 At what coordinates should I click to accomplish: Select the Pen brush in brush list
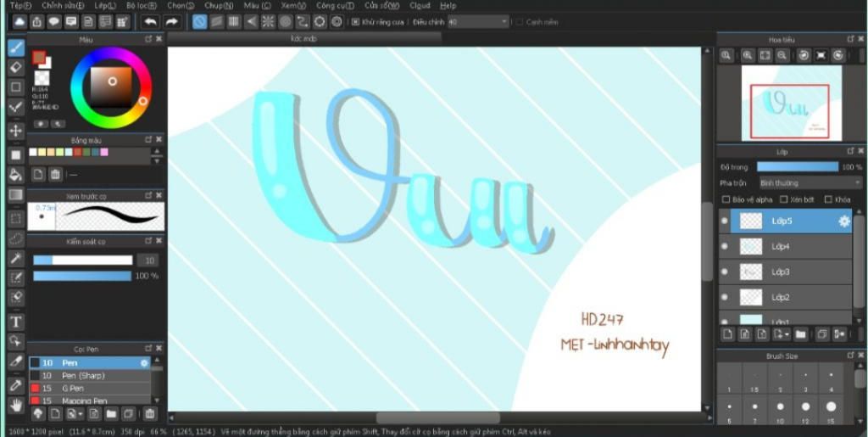[x=89, y=363]
